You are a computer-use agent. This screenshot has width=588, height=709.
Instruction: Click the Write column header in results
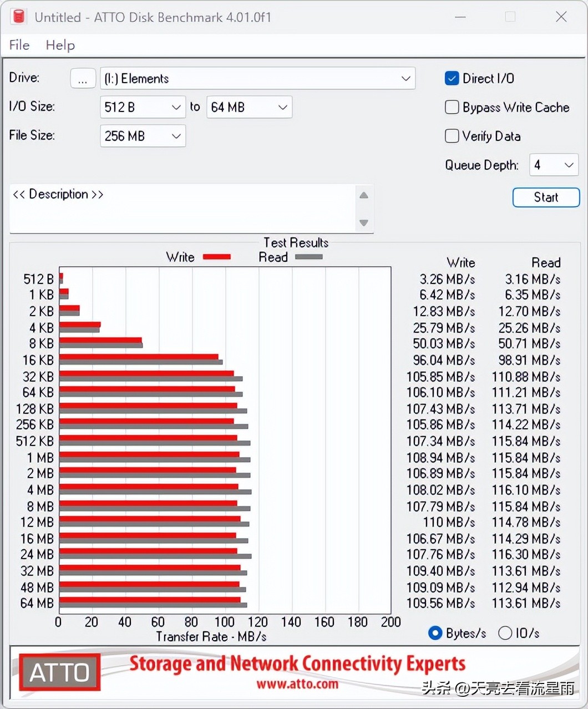pos(461,262)
